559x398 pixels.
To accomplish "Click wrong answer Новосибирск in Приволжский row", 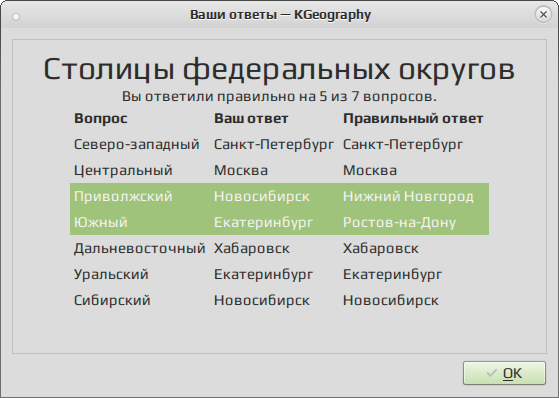I will (x=262, y=197).
